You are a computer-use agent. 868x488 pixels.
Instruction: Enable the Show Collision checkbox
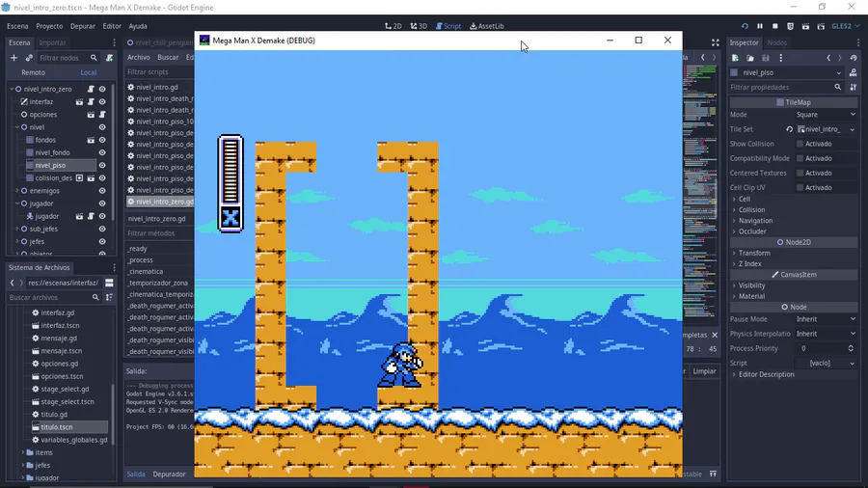tap(800, 144)
